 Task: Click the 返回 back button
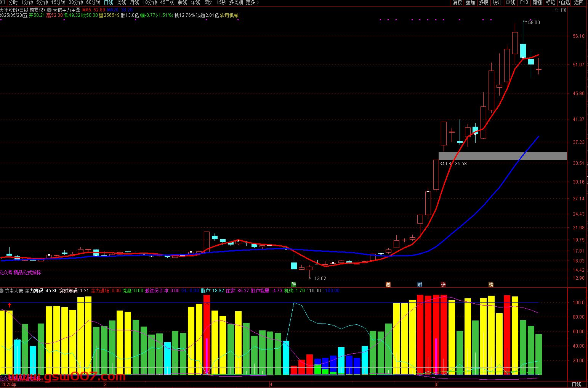tap(579, 2)
